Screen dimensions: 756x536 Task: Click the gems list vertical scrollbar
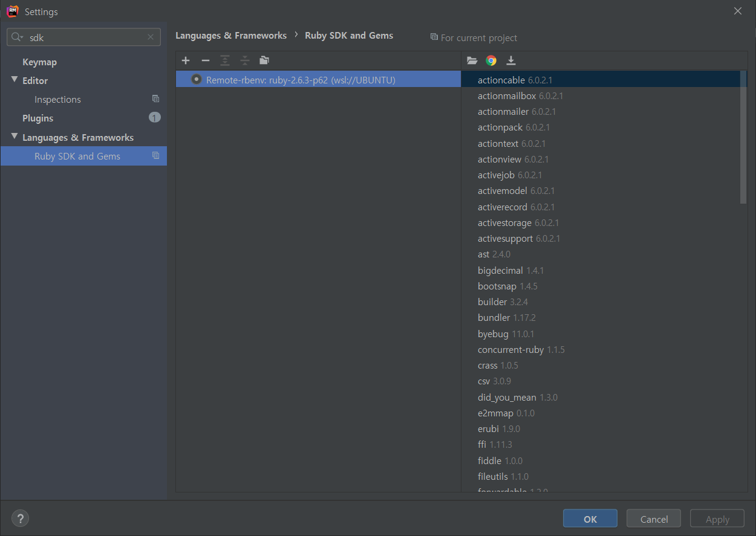pos(743,137)
